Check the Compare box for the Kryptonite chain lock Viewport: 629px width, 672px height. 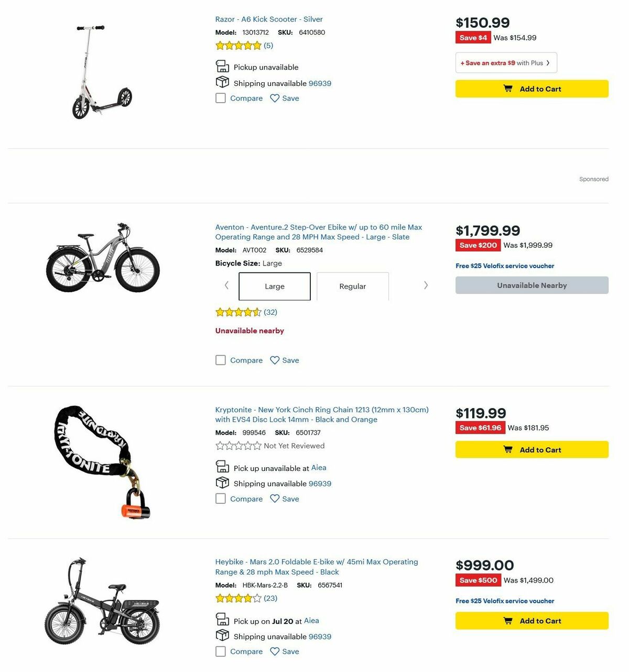pos(221,499)
